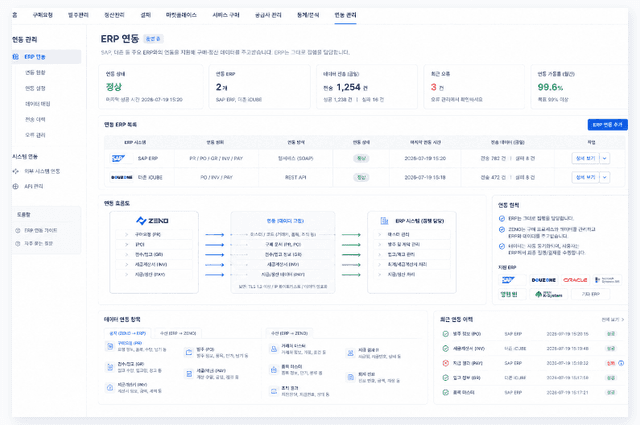Click the 발주 (PO) data item icon
The width and height of the screenshot is (640, 425).
(x=189, y=352)
